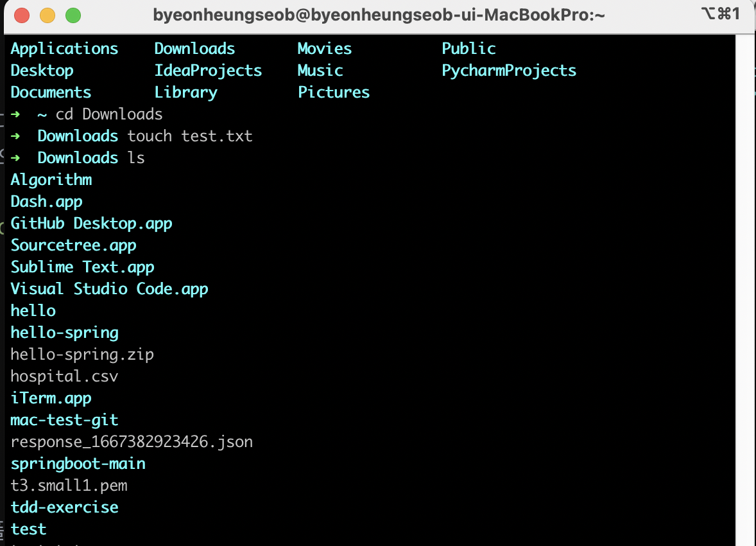Click the Sublime Text.app entry
The width and height of the screenshot is (756, 546).
pyautogui.click(x=82, y=267)
